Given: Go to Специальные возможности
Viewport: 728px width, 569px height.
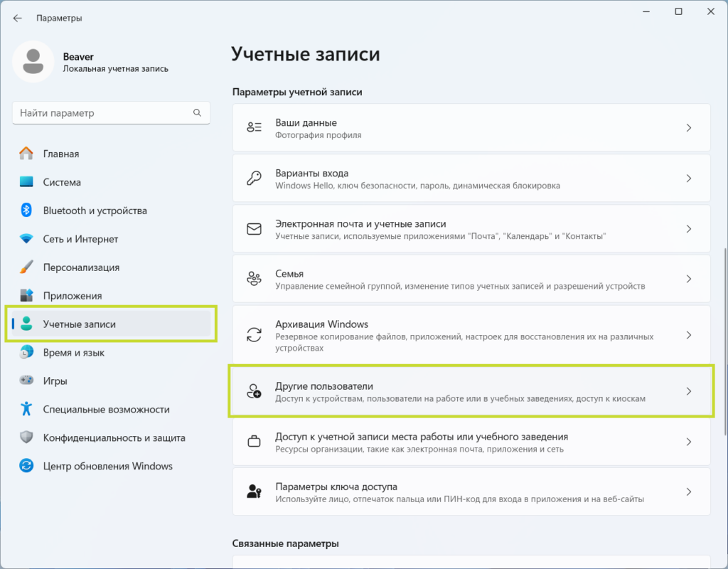Looking at the screenshot, I should click(112, 409).
